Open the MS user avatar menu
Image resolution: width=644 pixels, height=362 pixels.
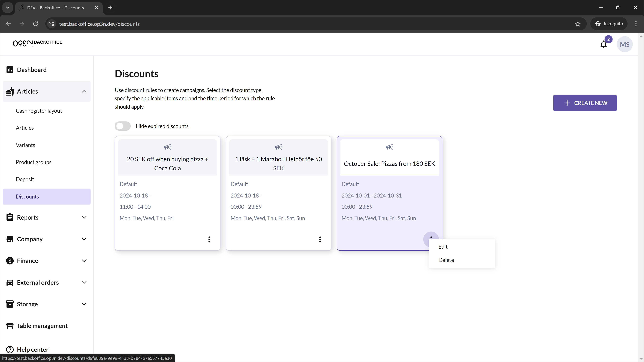[624, 44]
